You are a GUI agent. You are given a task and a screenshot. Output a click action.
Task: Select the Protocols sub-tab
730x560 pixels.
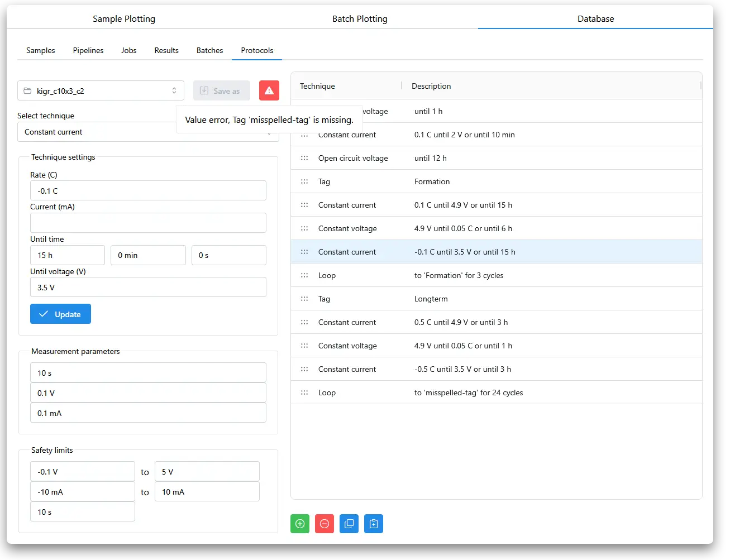pos(257,50)
